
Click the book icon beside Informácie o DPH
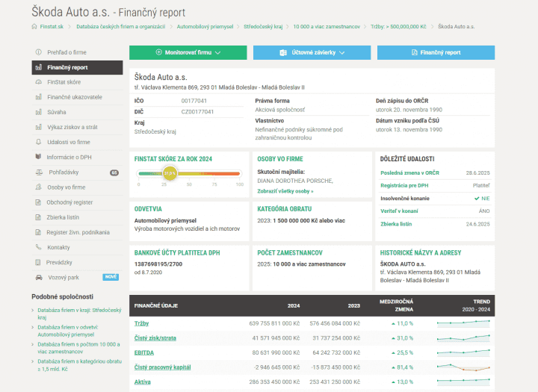click(x=38, y=157)
